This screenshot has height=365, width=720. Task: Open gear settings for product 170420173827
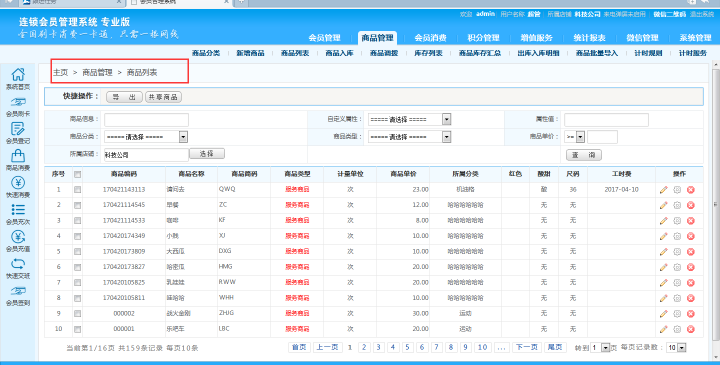coord(677,267)
